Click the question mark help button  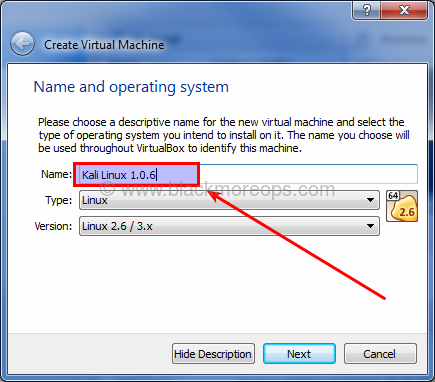pos(366,10)
